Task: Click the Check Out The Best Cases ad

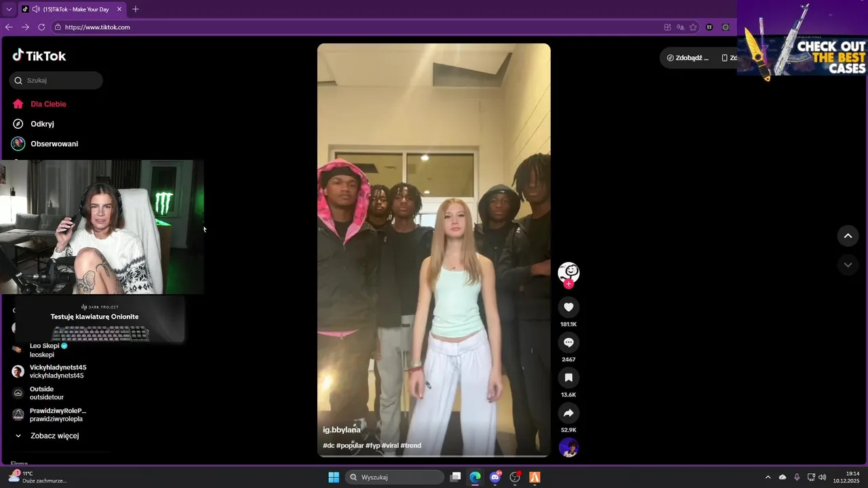Action: tap(802, 38)
